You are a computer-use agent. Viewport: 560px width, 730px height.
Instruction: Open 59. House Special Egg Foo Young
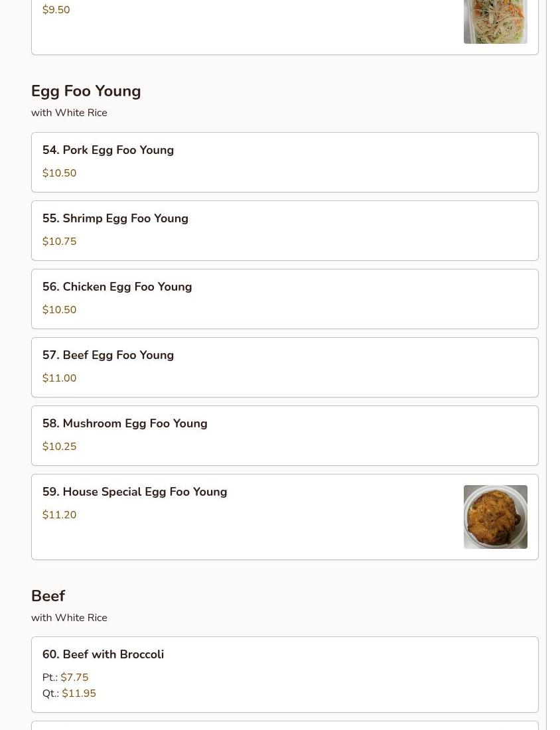coord(135,492)
